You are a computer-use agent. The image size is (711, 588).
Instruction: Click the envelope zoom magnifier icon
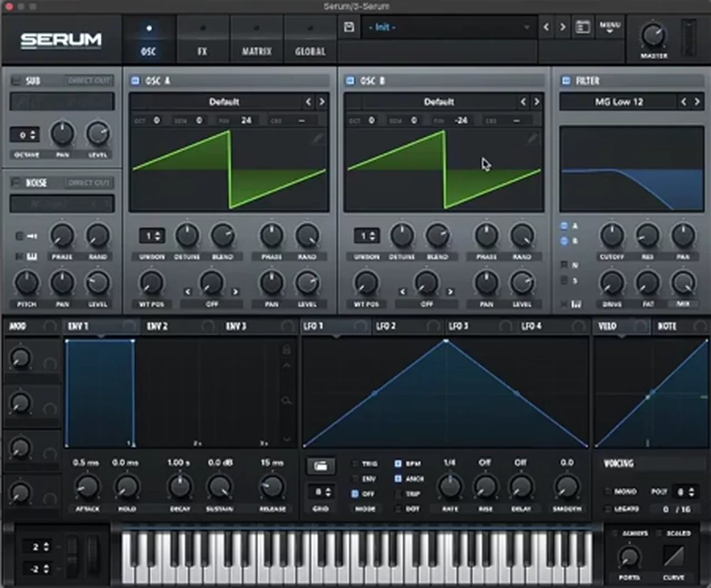pos(287,400)
